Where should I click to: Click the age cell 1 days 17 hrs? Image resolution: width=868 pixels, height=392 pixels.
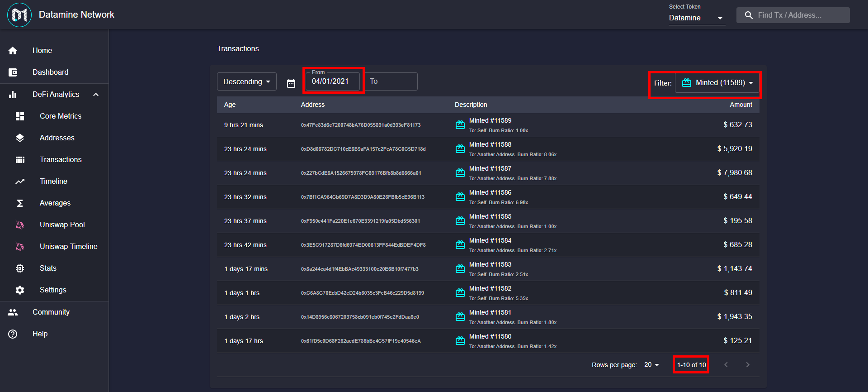[x=244, y=341]
